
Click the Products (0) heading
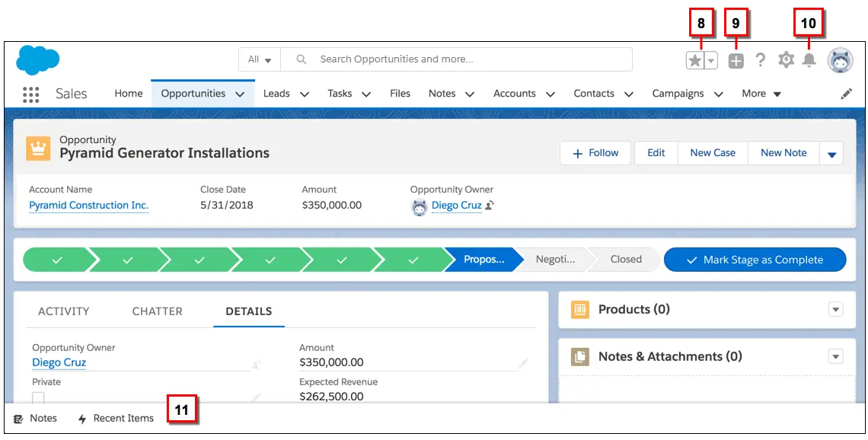633,309
